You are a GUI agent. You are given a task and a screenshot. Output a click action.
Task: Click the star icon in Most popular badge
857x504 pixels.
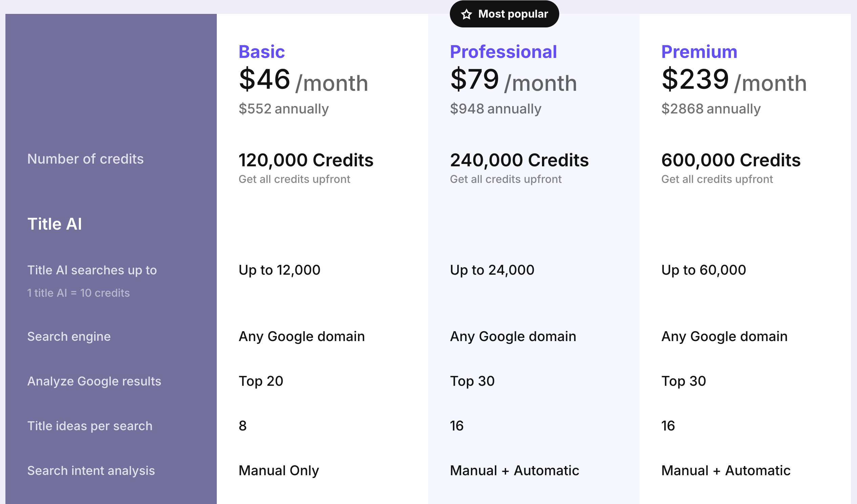point(466,14)
